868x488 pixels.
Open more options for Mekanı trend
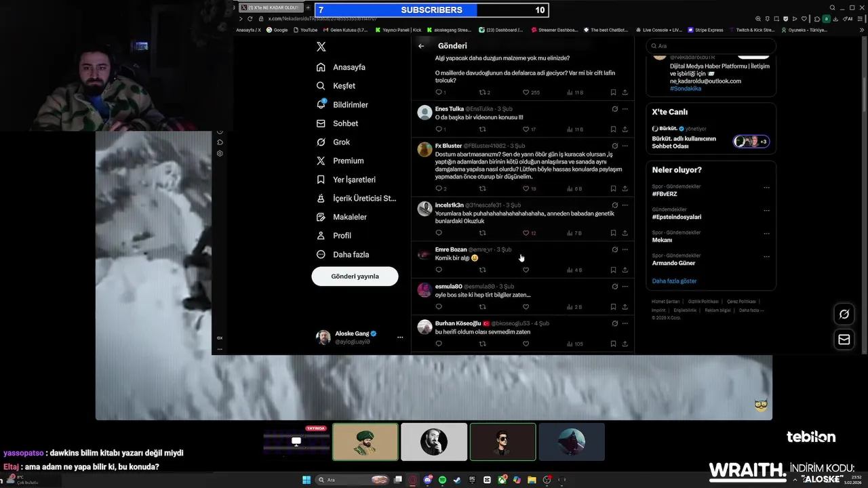(x=767, y=234)
